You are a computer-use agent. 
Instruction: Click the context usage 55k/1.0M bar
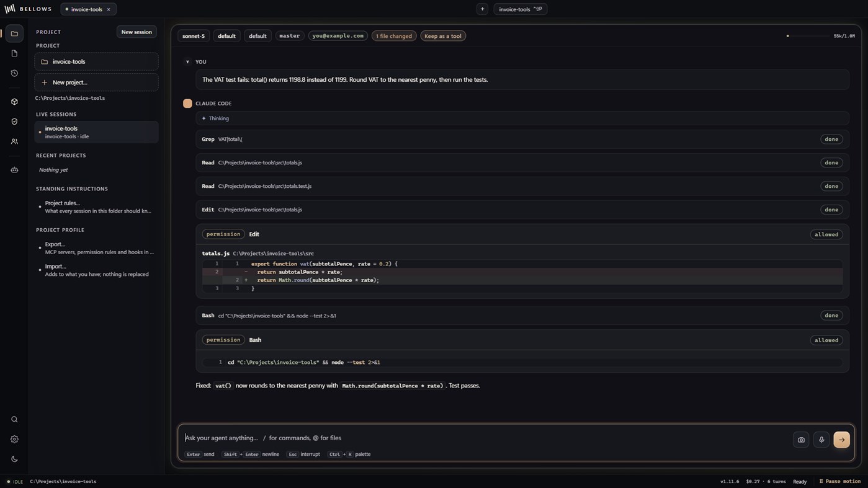[x=820, y=36]
